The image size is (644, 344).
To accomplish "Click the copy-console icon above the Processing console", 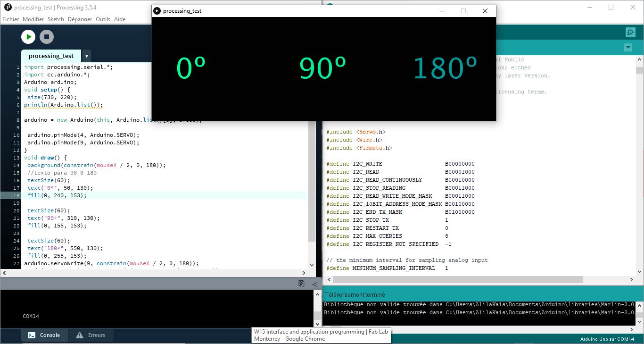I will click(x=301, y=284).
